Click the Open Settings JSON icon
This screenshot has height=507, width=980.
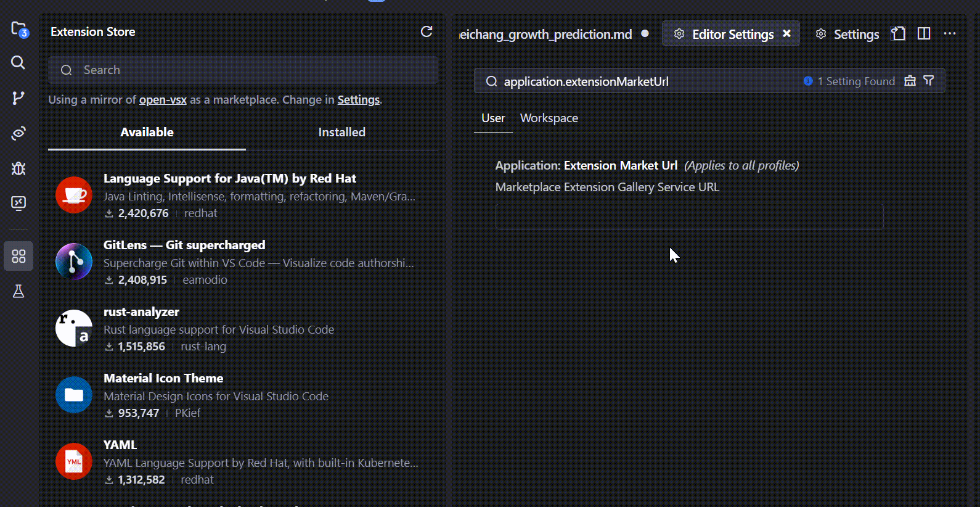tap(899, 34)
